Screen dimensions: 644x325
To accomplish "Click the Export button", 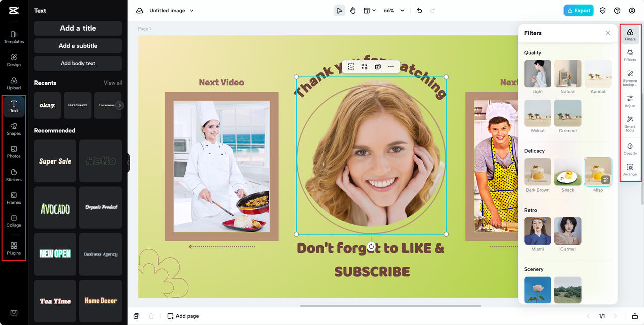I will tap(578, 11).
